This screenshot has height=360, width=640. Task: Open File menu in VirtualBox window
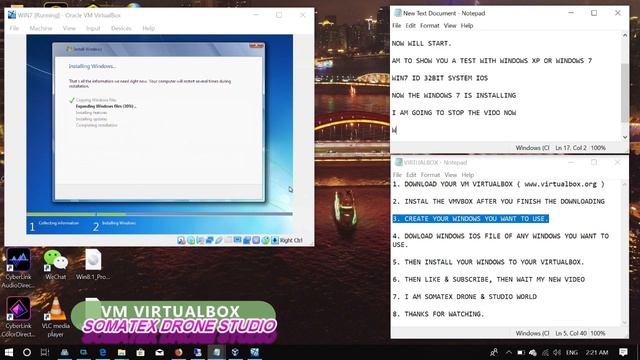click(x=14, y=28)
